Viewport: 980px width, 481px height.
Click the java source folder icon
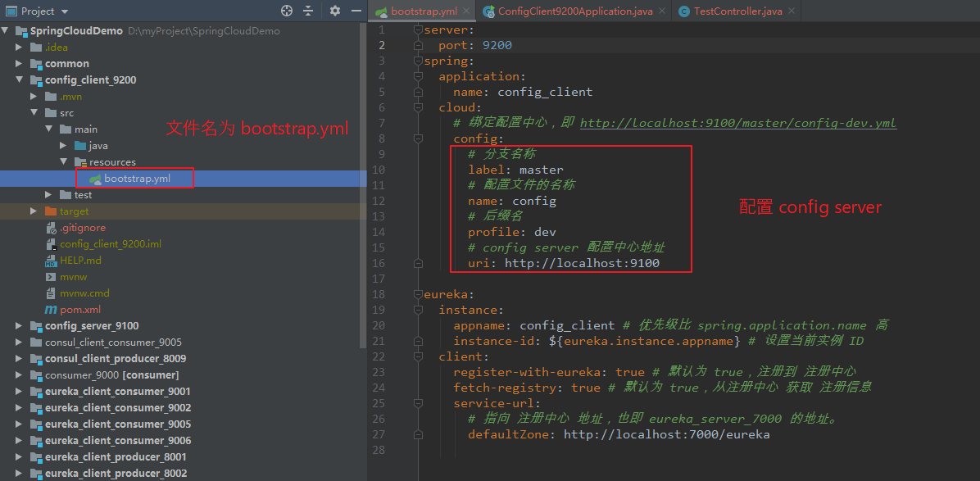click(x=80, y=146)
